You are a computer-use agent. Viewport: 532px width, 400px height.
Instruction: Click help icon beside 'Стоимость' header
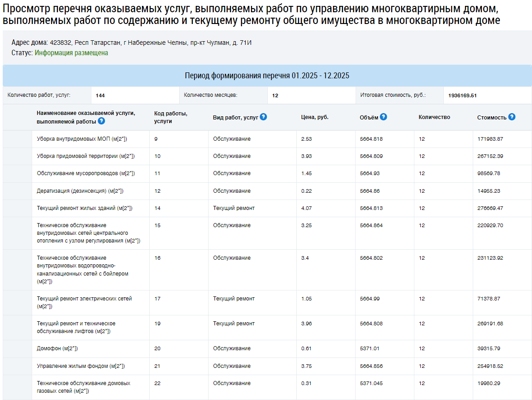tap(512, 117)
